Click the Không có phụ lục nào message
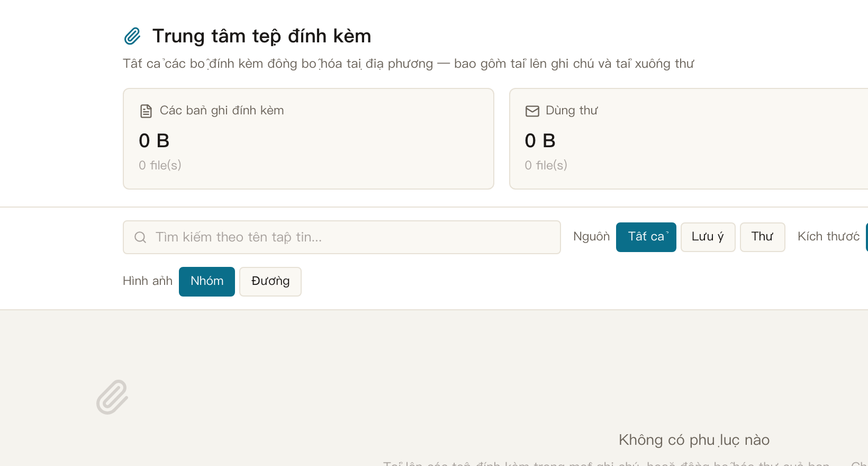Image resolution: width=868 pixels, height=466 pixels. [694, 440]
